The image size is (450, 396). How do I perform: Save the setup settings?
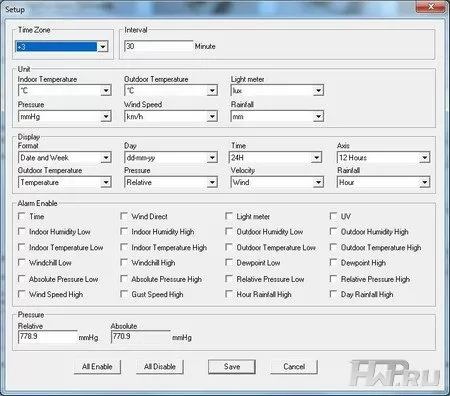tap(232, 367)
